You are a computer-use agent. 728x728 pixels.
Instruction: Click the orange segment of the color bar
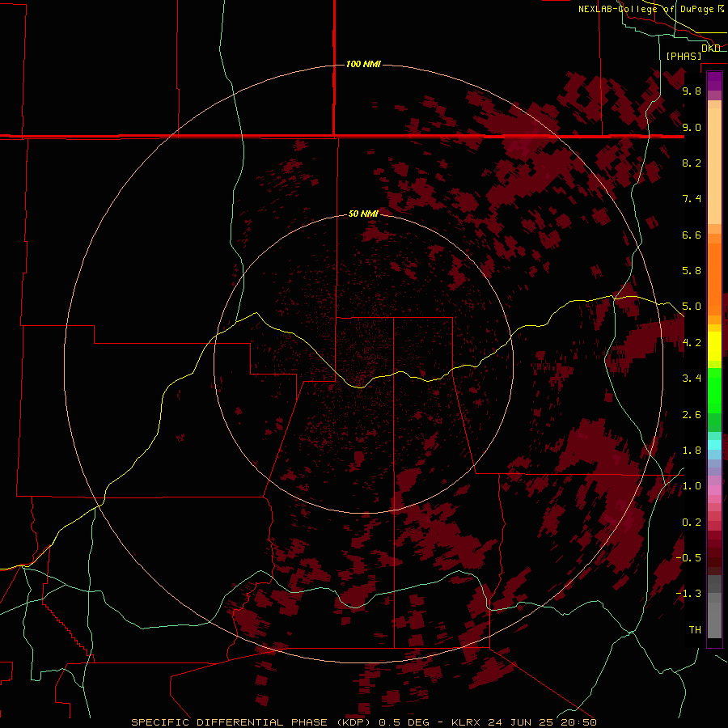(714, 280)
